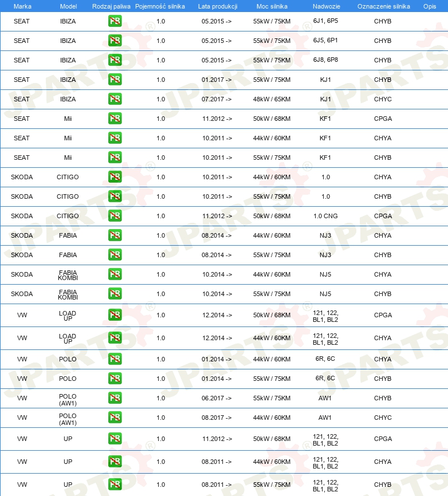Click the fuel icon in the IBIZA 01.2017 row
Image resolution: width=448 pixels, height=496 pixels.
coord(115,80)
